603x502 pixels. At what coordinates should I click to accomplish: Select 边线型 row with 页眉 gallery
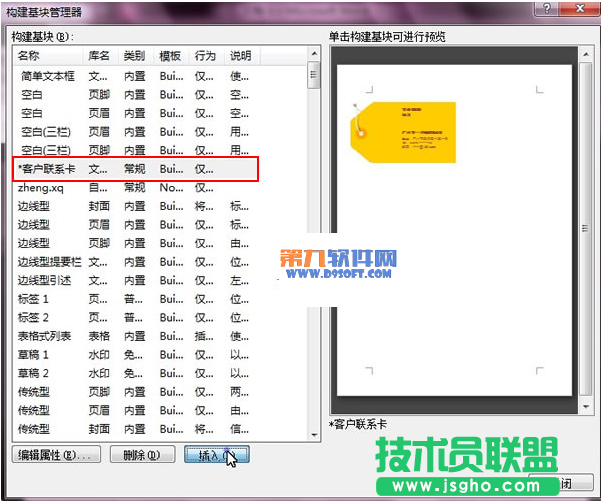point(135,225)
